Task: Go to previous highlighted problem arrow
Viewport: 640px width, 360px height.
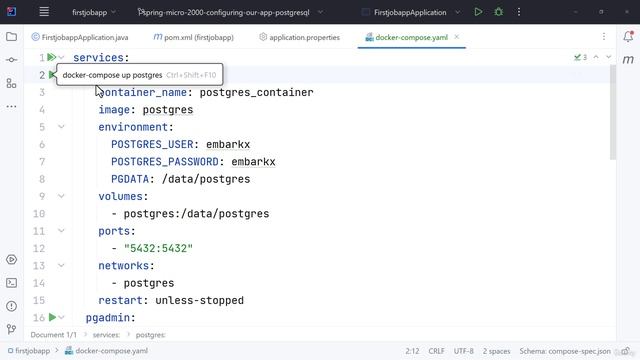Action: pyautogui.click(x=596, y=57)
